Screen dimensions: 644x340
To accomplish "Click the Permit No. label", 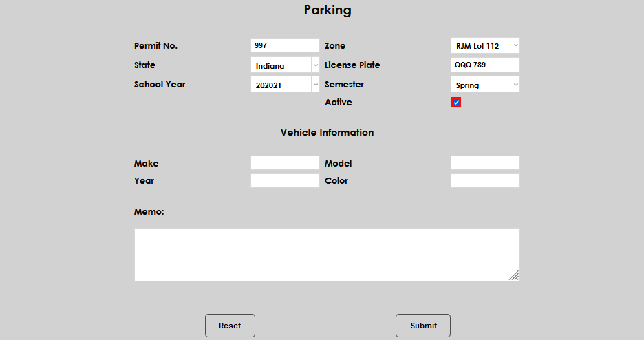I will (x=155, y=46).
